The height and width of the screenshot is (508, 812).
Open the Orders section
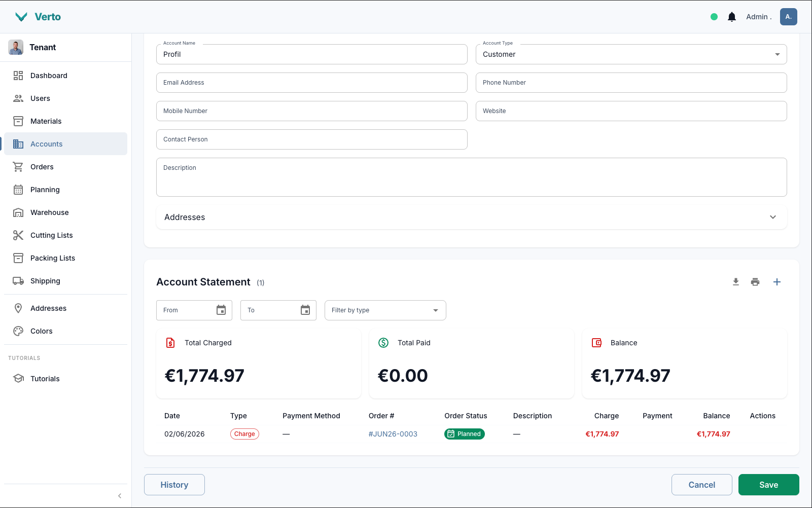tap(66, 167)
